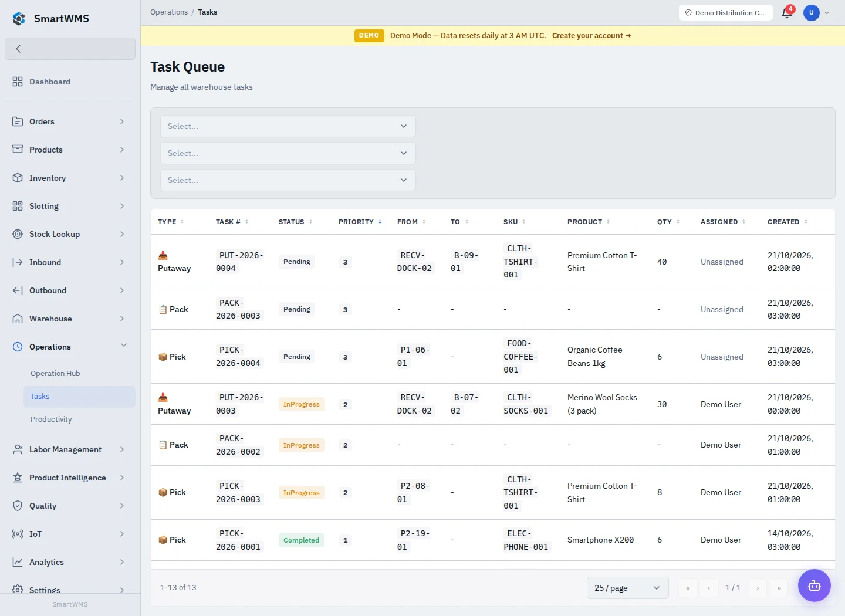Screen dimensions: 845x616
Task: Click the Operations breadcrumb link
Action: [x=169, y=12]
